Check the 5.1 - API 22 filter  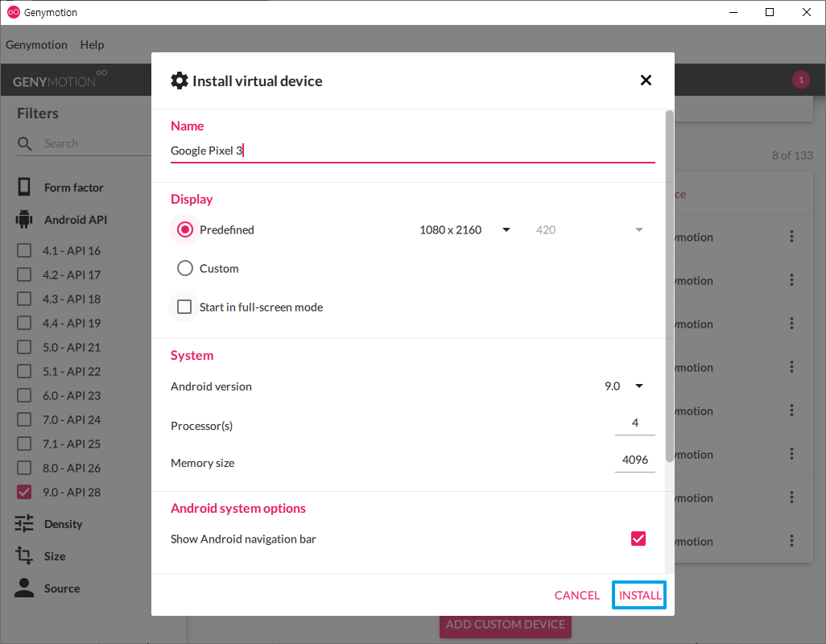(24, 371)
